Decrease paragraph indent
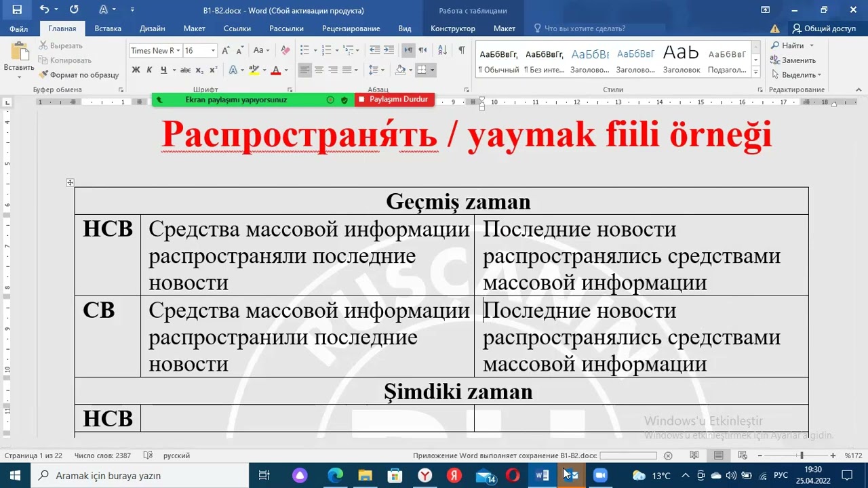868x488 pixels. click(374, 51)
